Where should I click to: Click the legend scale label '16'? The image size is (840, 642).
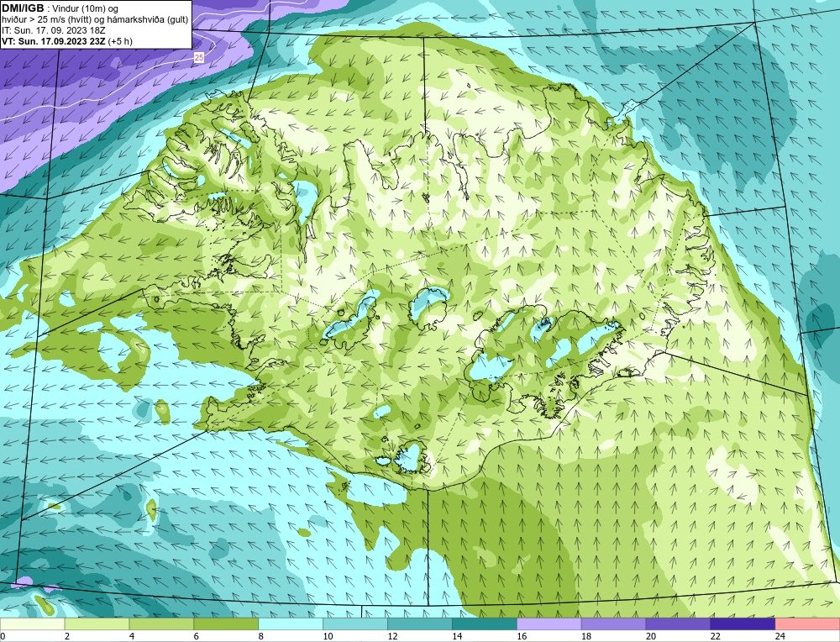pyautogui.click(x=522, y=636)
